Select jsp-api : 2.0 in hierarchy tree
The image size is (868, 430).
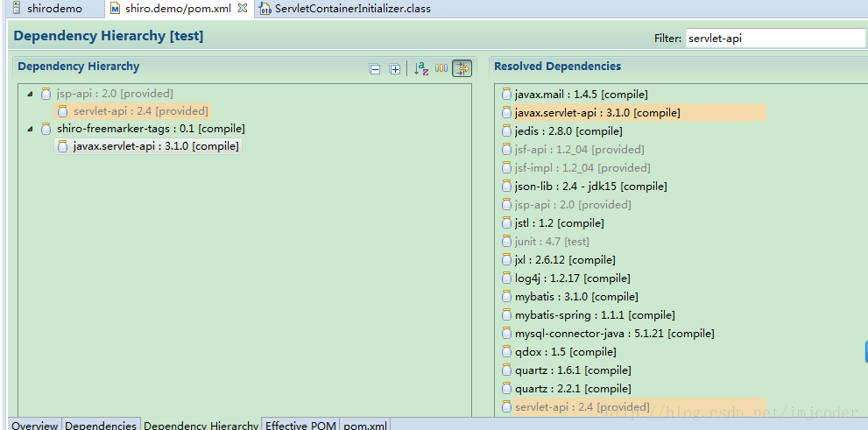point(115,94)
